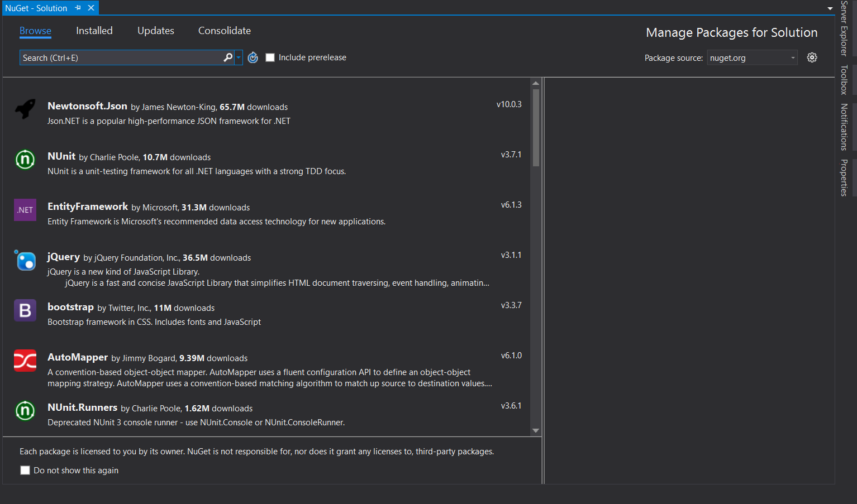Click version v10.0.3 of Newtonsoft.Json
Image resolution: width=857 pixels, height=504 pixels.
point(509,104)
